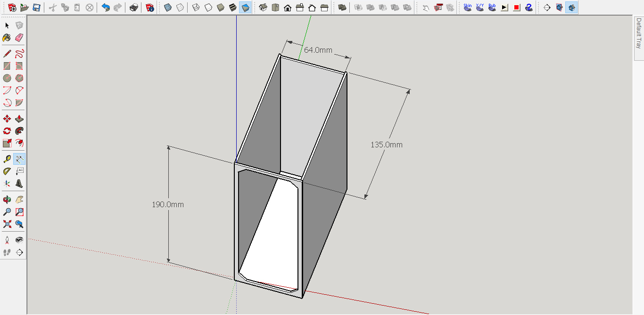Activate the Move tool
The width and height of the screenshot is (644, 315).
click(7, 119)
